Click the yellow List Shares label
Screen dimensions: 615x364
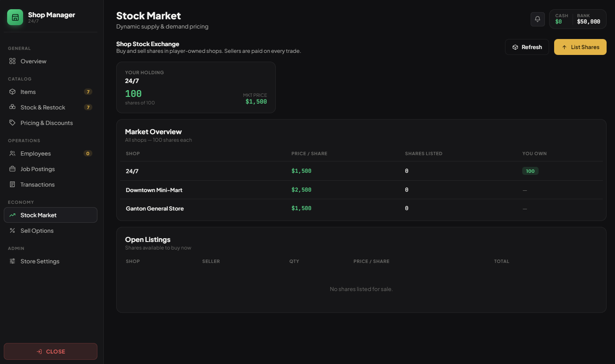pyautogui.click(x=585, y=47)
